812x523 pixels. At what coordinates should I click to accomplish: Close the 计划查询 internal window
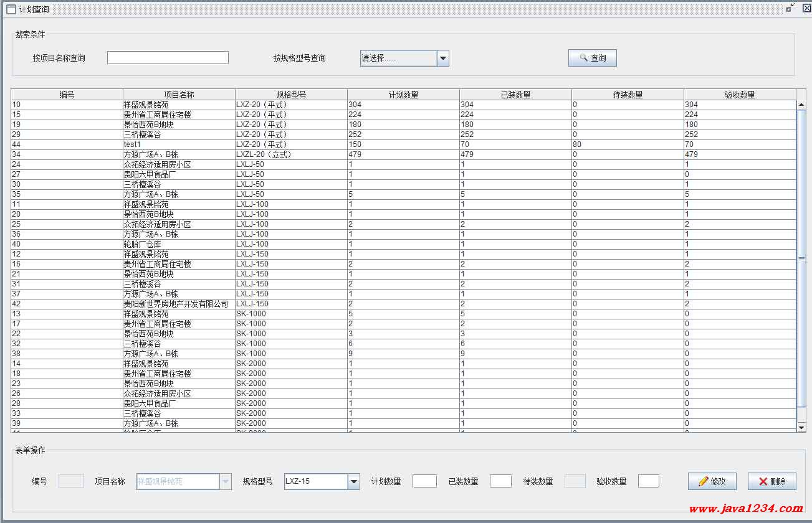[806, 8]
